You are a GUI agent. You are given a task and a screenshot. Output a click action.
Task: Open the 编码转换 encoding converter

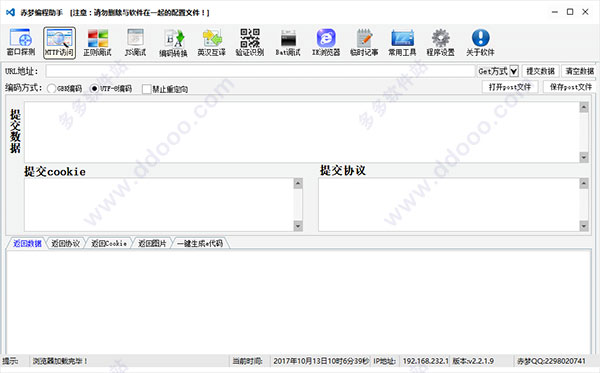[173, 42]
